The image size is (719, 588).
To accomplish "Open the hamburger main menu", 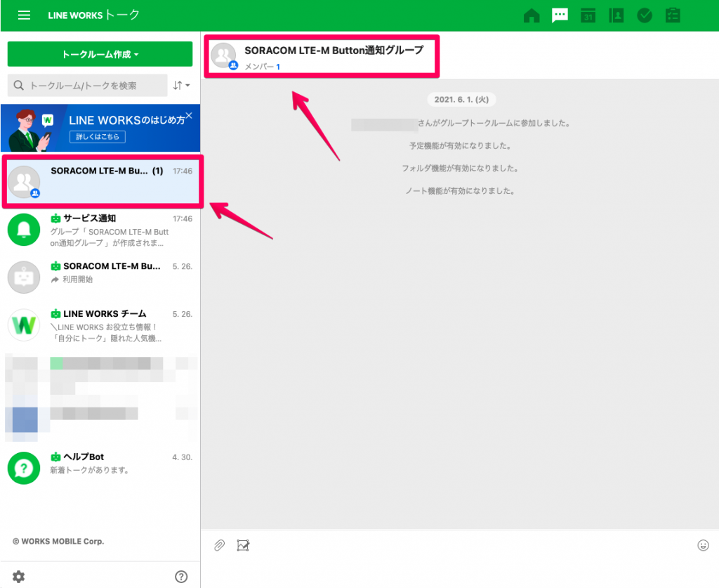I will (x=24, y=15).
